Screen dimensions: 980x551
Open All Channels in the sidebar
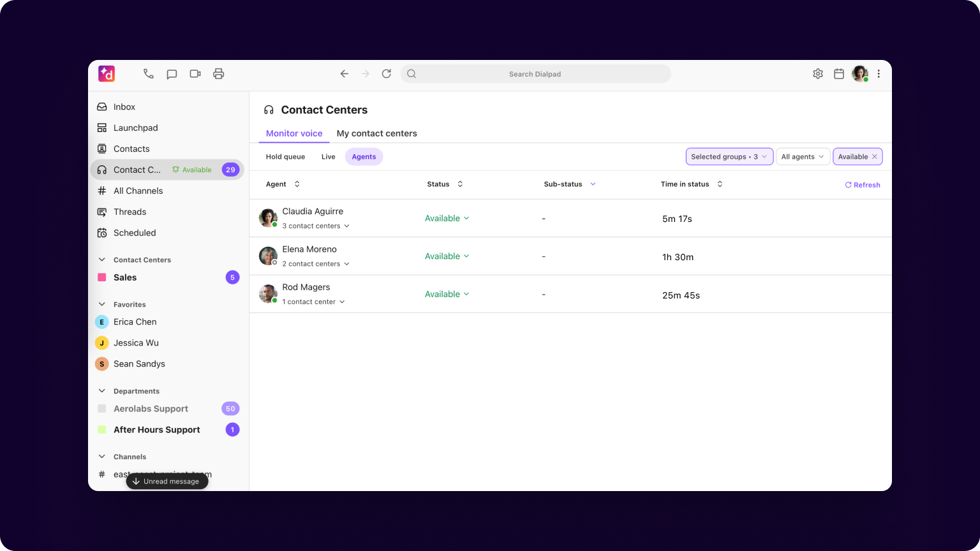(x=166, y=191)
